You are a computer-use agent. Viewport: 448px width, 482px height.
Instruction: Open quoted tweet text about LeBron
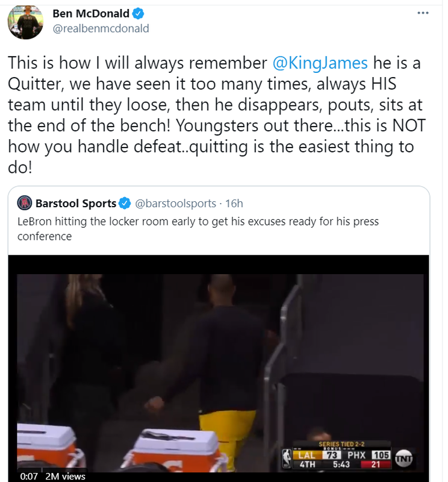tap(198, 229)
